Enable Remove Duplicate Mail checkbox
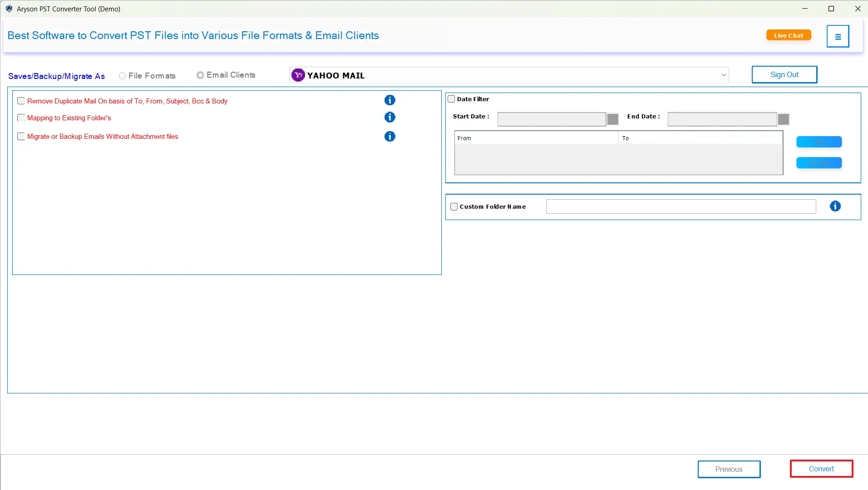This screenshot has height=490, width=868. (x=21, y=101)
